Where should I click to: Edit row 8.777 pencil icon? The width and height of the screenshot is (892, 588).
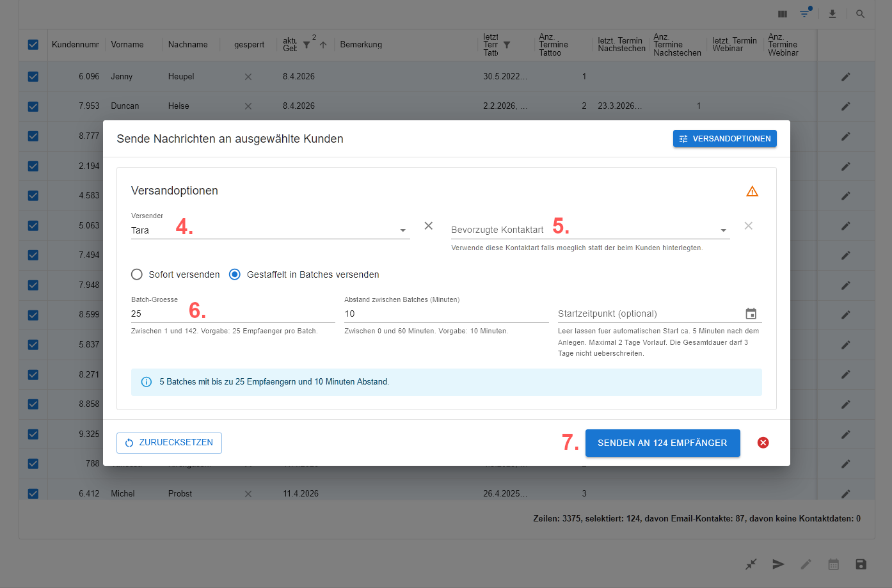(x=846, y=136)
